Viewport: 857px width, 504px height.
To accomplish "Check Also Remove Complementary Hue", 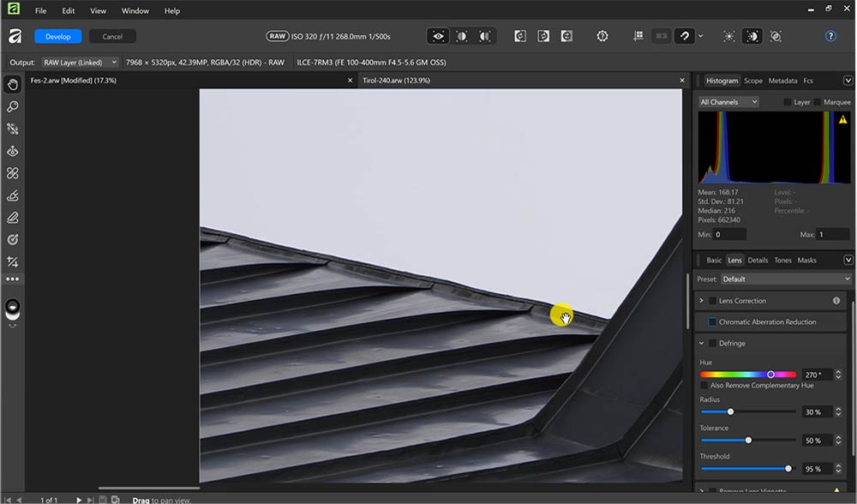I will click(703, 386).
